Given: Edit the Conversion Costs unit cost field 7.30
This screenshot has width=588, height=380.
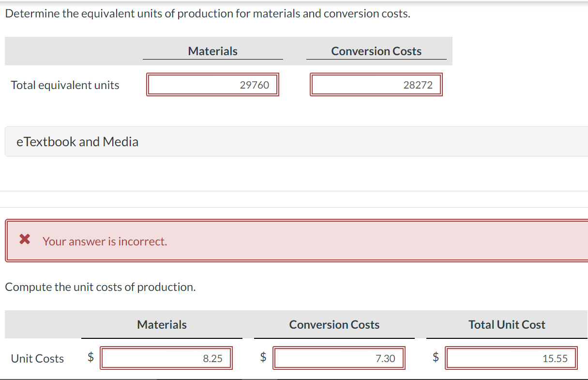Looking at the screenshot, I should pos(339,358).
